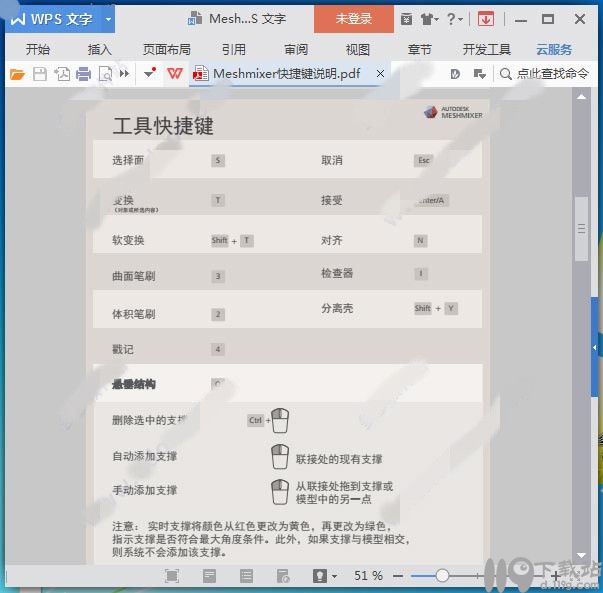Click the open folder icon

(17, 74)
